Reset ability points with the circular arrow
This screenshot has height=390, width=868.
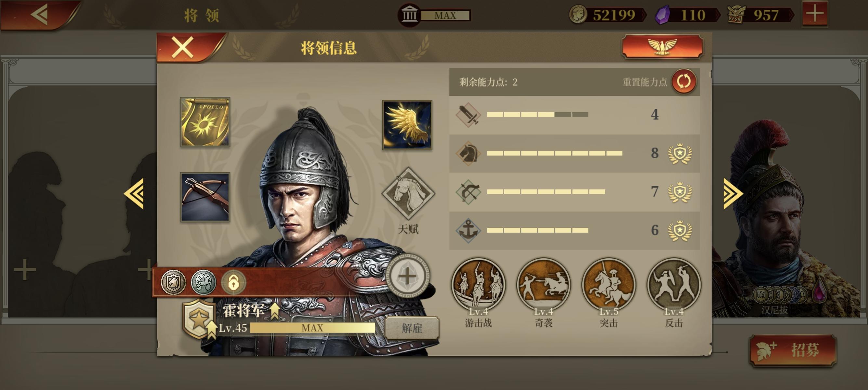click(x=684, y=82)
